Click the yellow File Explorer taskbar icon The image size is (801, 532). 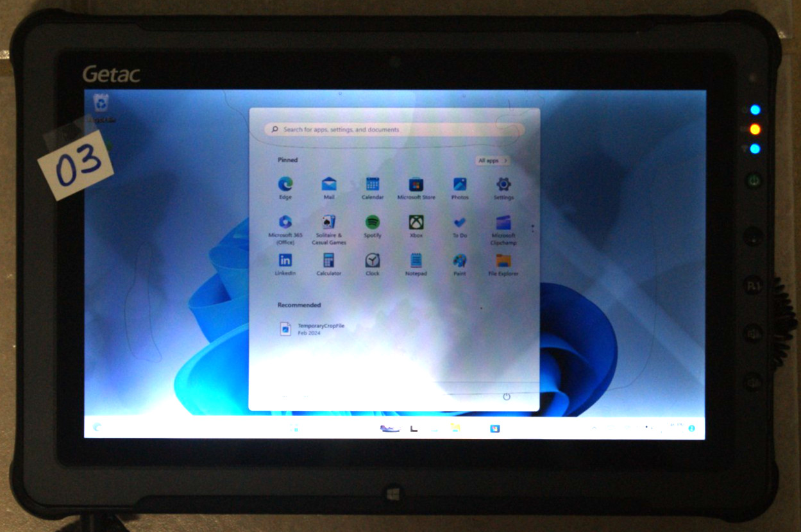[455, 428]
